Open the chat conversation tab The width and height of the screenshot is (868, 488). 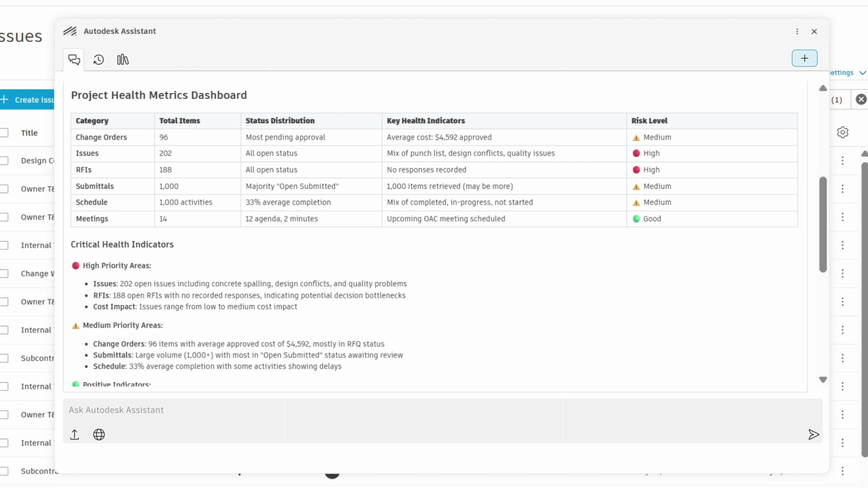(74, 60)
